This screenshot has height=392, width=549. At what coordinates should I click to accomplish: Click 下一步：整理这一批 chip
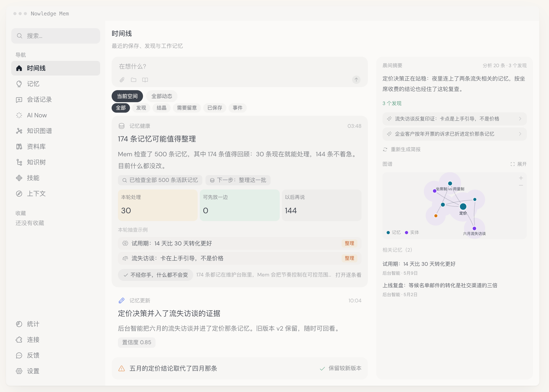(x=238, y=180)
